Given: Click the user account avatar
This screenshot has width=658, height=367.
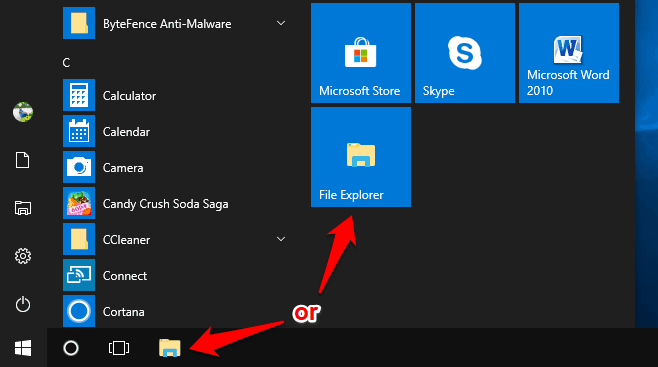Looking at the screenshot, I should click(x=23, y=112).
